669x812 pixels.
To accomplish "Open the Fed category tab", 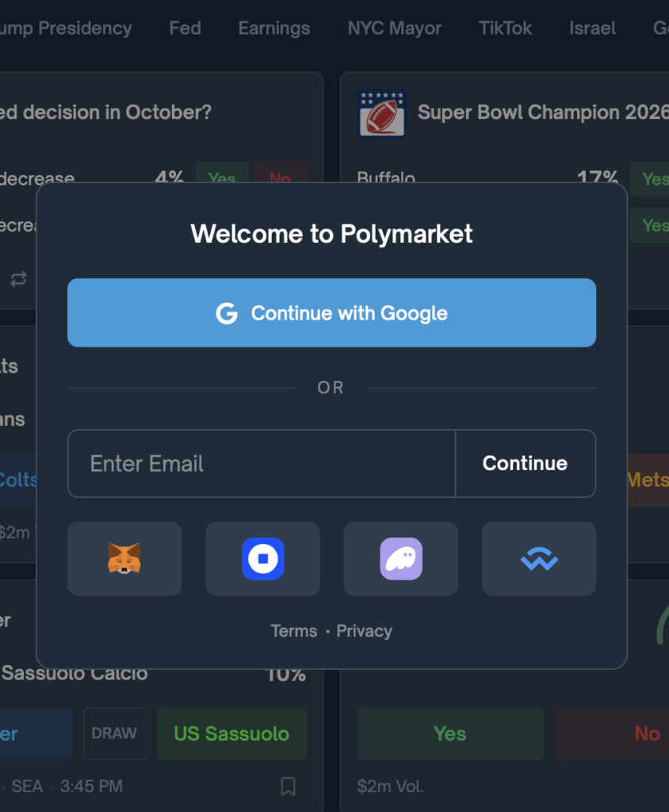I will pos(185,28).
